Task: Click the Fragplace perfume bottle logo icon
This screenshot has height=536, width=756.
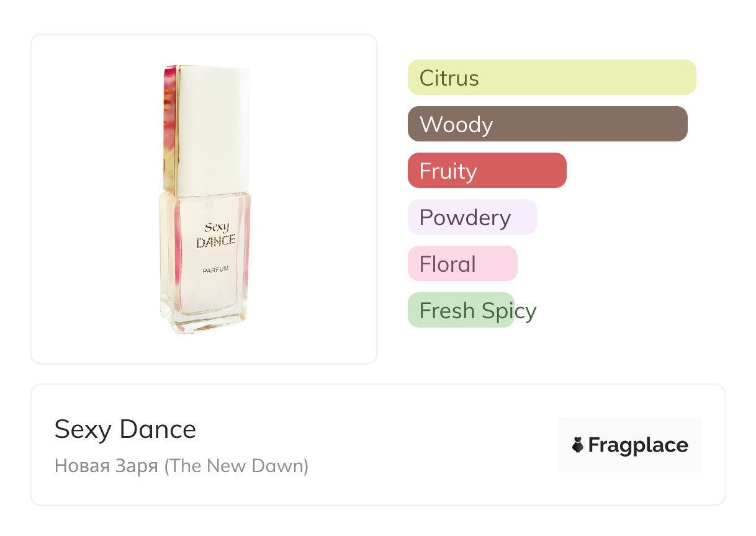Action: (x=578, y=445)
